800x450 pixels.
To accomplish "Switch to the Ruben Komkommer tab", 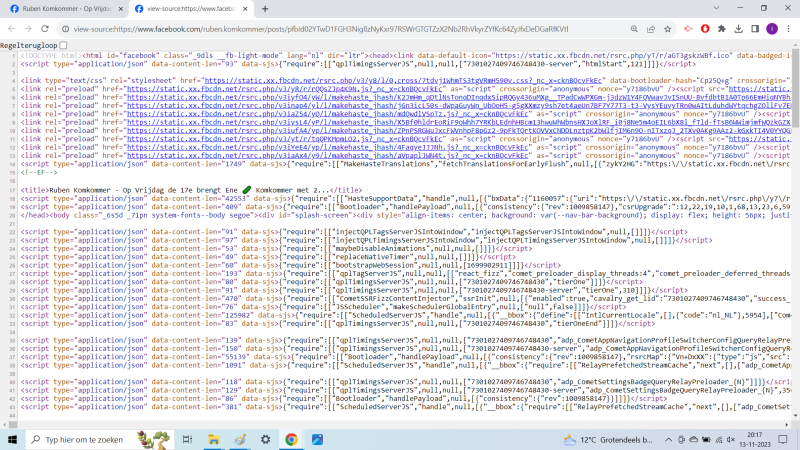I will (60, 9).
